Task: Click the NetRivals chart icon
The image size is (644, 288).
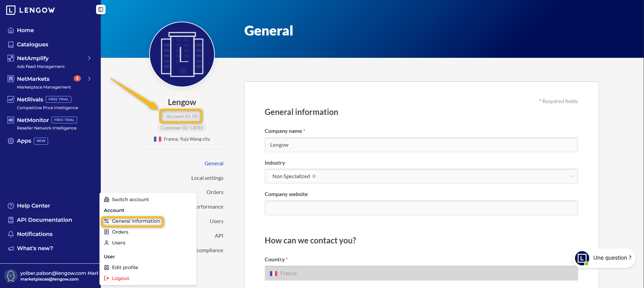Action: [x=11, y=99]
